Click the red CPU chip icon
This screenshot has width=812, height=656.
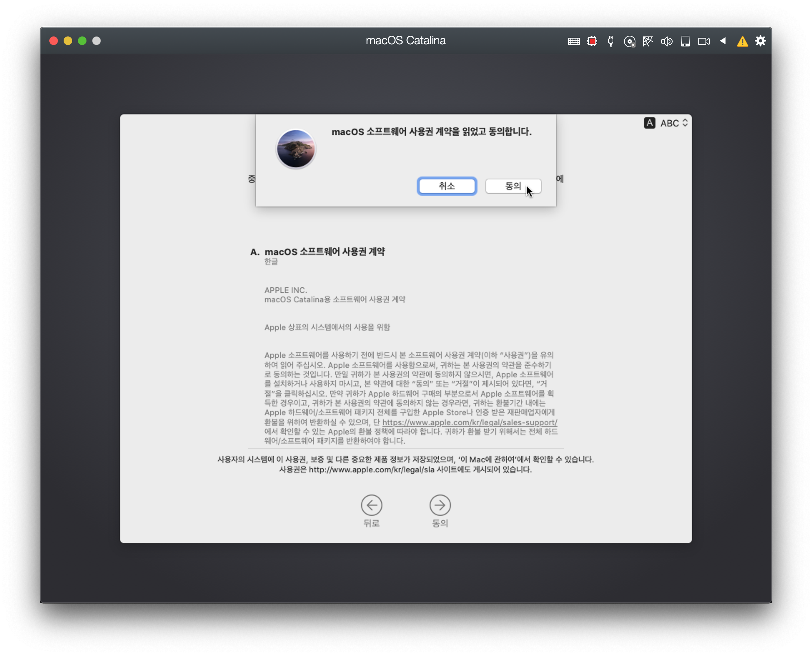(x=592, y=41)
